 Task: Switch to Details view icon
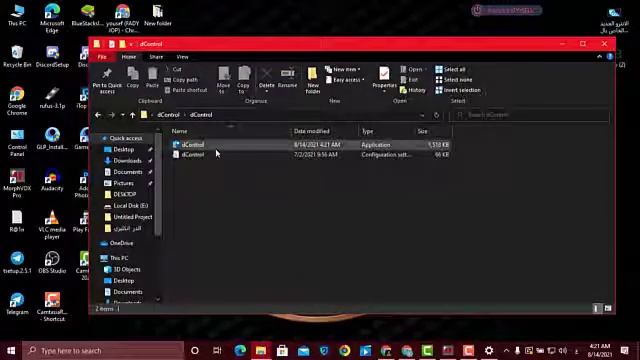(x=596, y=309)
